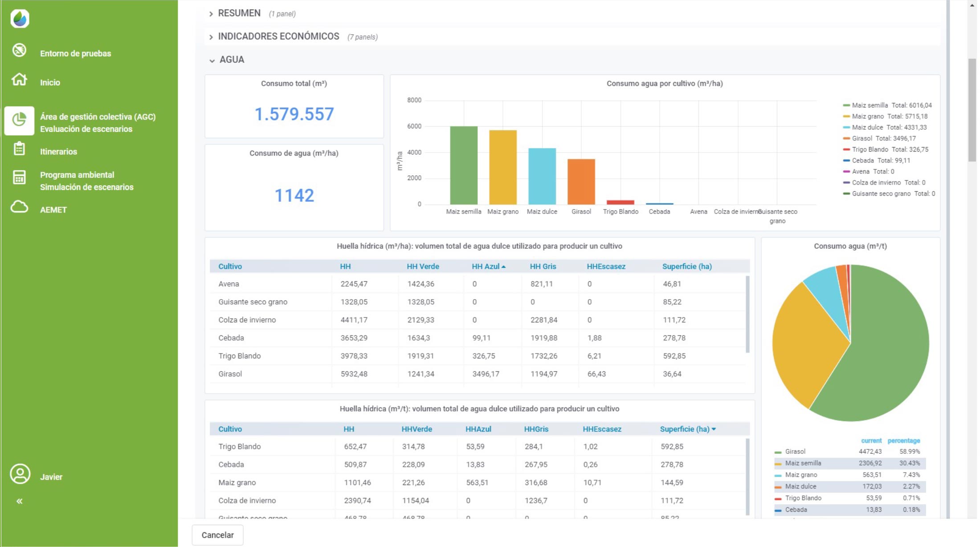Click the m³/t table scrollbar
This screenshot has height=547, width=980.
pos(747,477)
